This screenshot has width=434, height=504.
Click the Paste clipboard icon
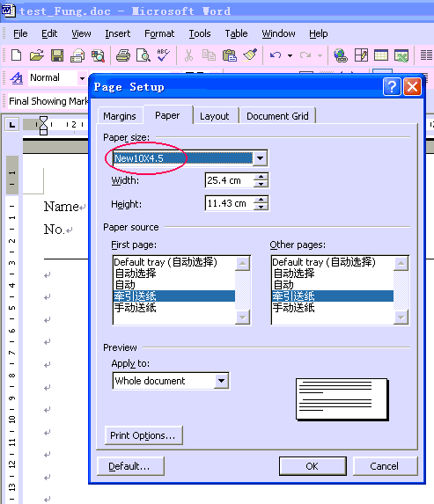coord(230,55)
